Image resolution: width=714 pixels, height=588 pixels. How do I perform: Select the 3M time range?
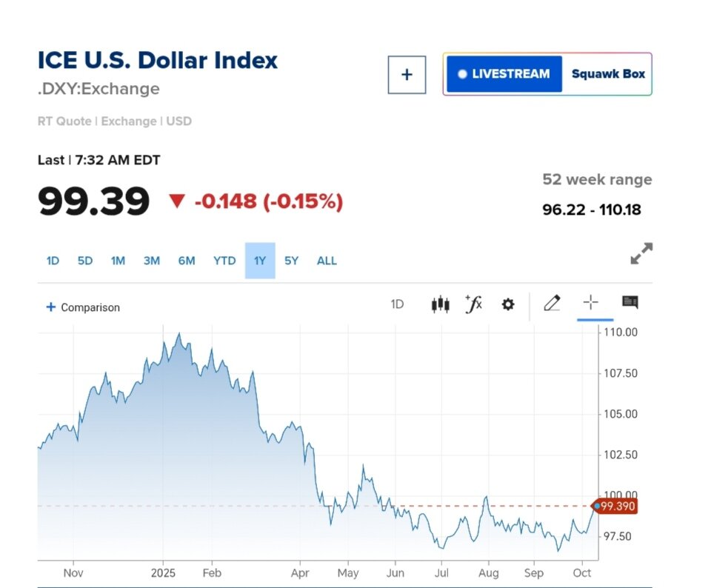[x=152, y=261]
